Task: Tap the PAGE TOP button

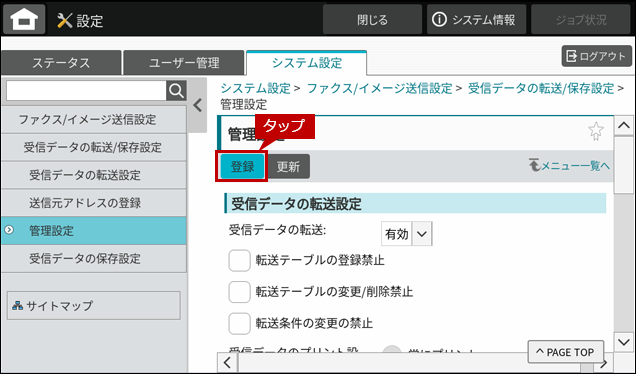Action: pos(565,352)
